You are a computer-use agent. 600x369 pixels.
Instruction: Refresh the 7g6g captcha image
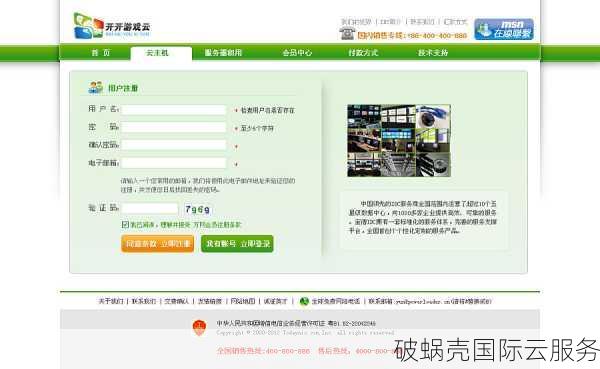coord(197,209)
